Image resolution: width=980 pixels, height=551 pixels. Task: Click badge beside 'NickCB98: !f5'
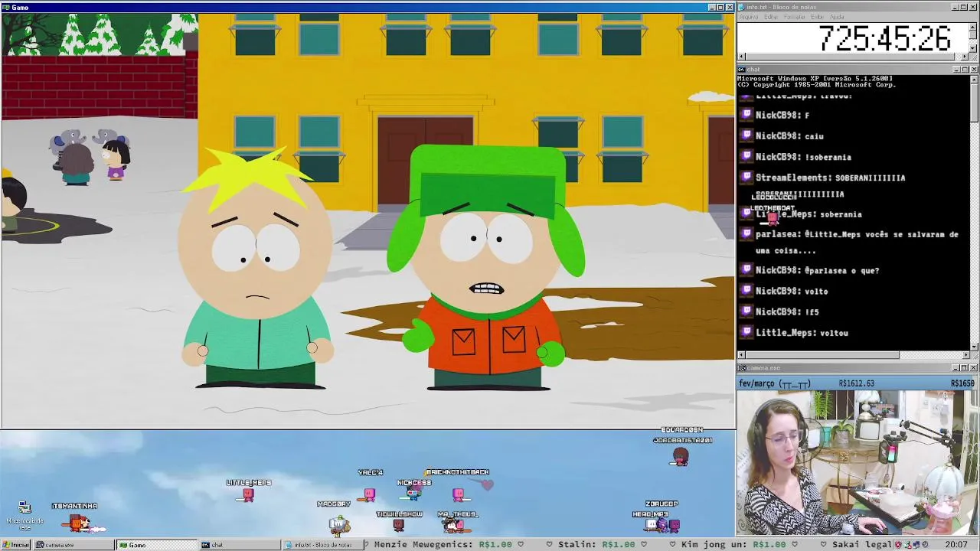pos(747,311)
